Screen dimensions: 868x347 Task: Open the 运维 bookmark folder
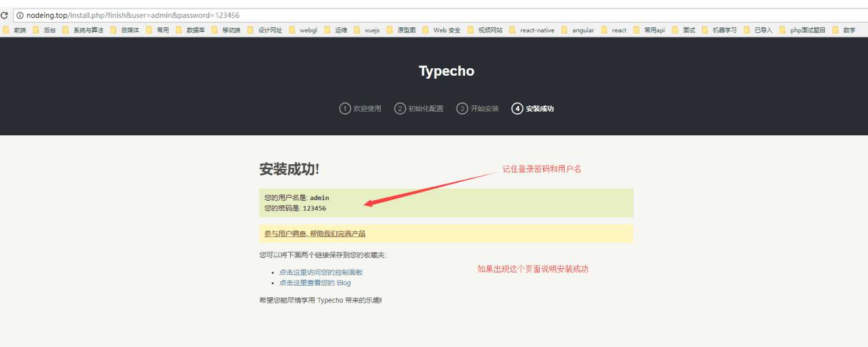click(336, 30)
